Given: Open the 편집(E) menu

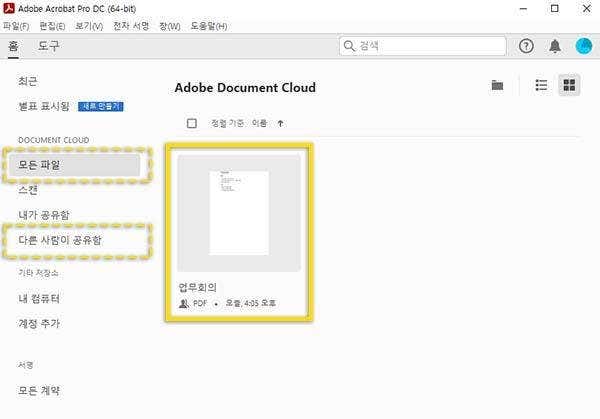Looking at the screenshot, I should pyautogui.click(x=52, y=26).
